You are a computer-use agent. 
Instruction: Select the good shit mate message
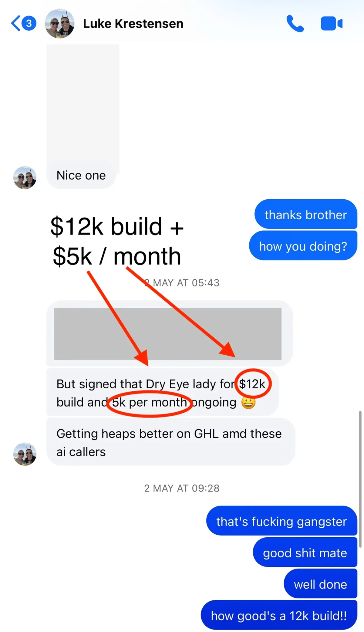pyautogui.click(x=305, y=552)
